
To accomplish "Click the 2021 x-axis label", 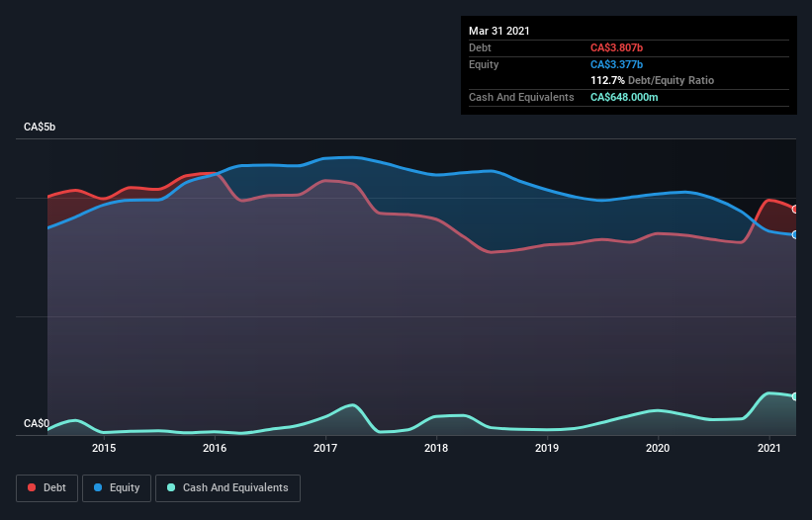I will [x=769, y=448].
